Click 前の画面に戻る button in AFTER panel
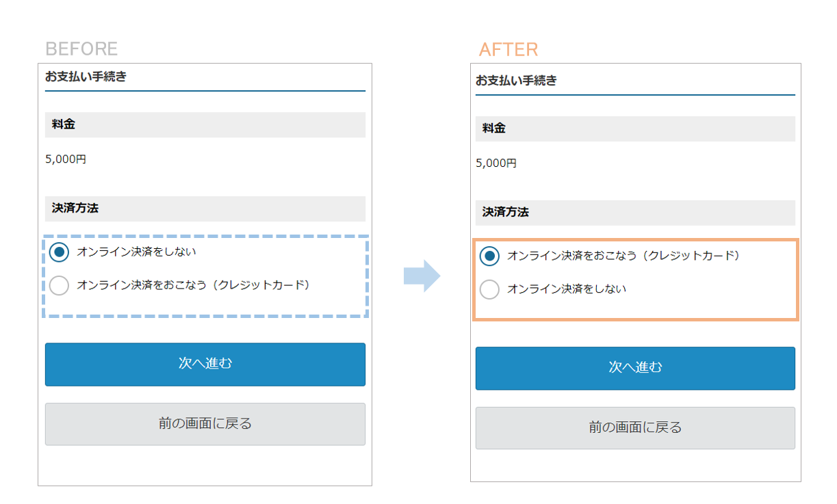Viewport: 837px width, 504px height. [635, 428]
